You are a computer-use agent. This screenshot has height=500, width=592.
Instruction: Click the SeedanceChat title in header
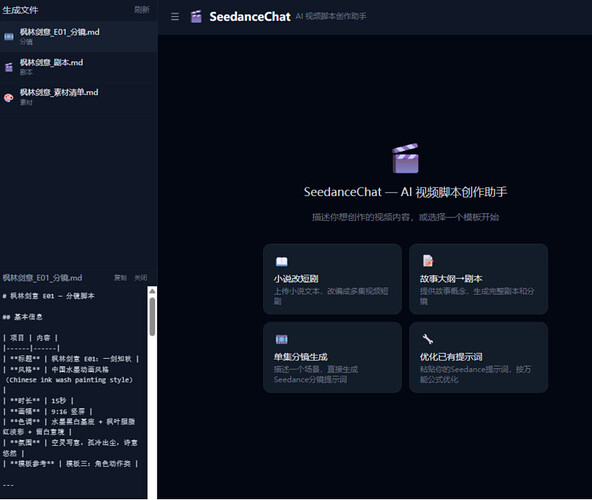[250, 17]
